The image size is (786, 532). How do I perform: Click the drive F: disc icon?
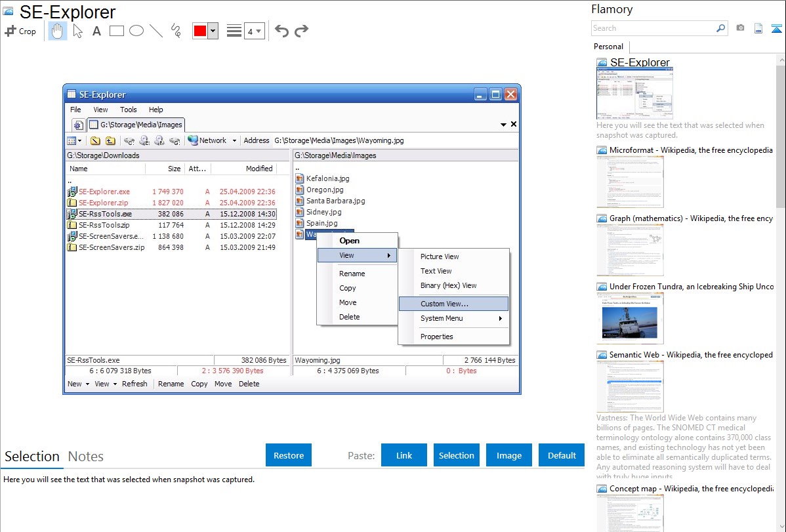159,141
